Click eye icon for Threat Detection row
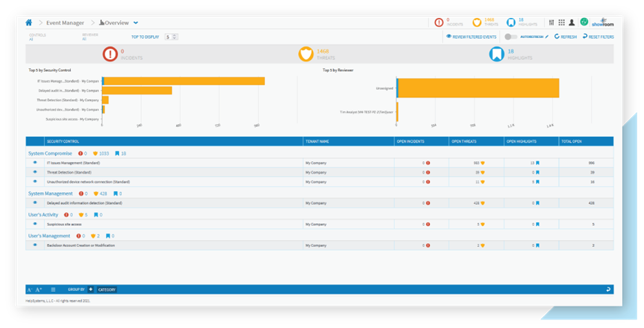Screen dimensions: 644x328 [x=35, y=172]
